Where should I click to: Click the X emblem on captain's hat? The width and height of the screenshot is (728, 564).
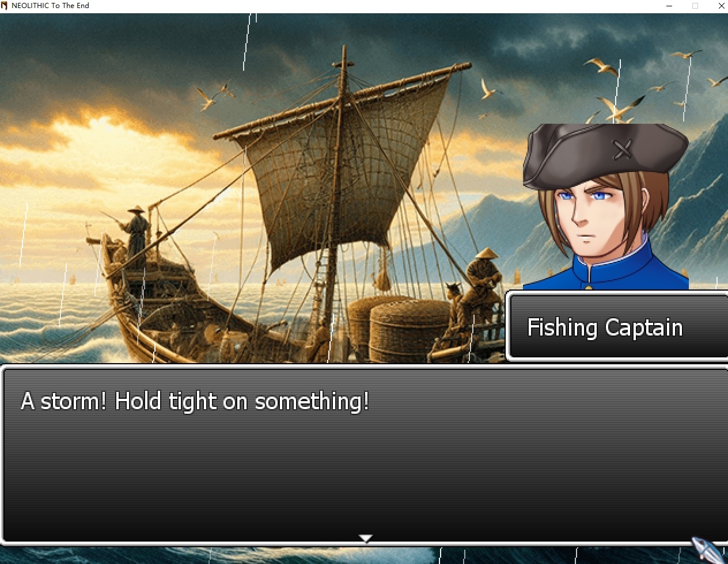(622, 149)
